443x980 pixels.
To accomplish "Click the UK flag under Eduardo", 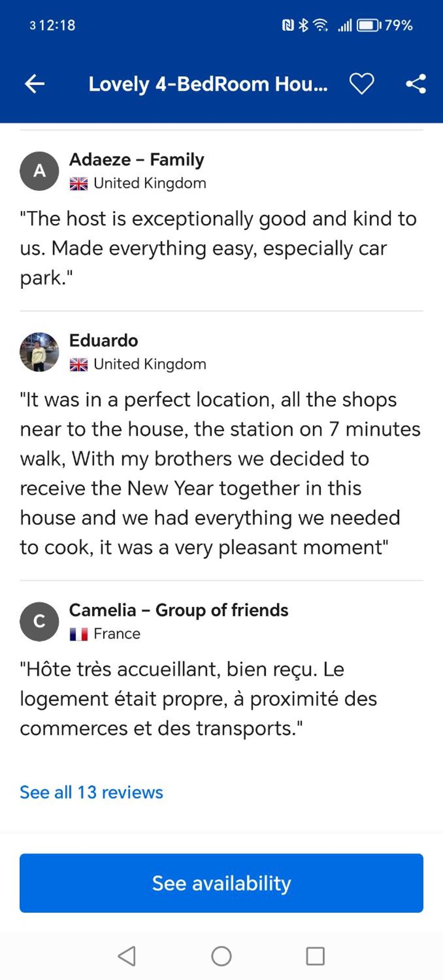I will pos(78,364).
